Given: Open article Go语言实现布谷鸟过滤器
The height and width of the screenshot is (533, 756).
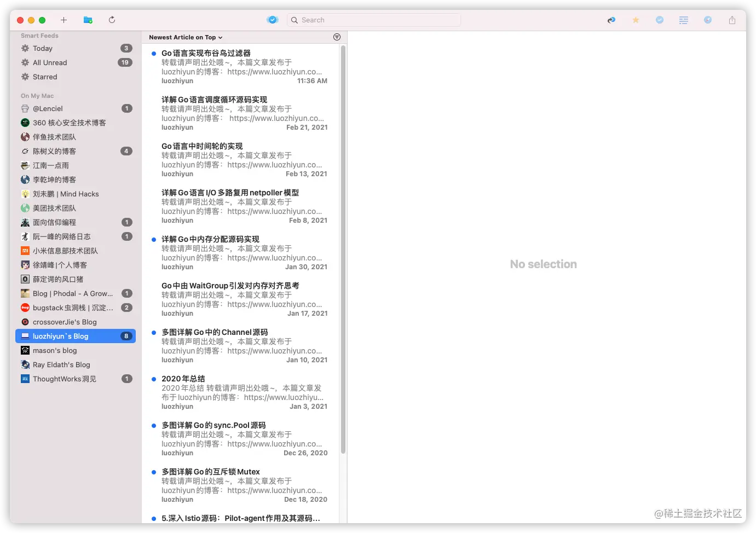Looking at the screenshot, I should click(240, 67).
